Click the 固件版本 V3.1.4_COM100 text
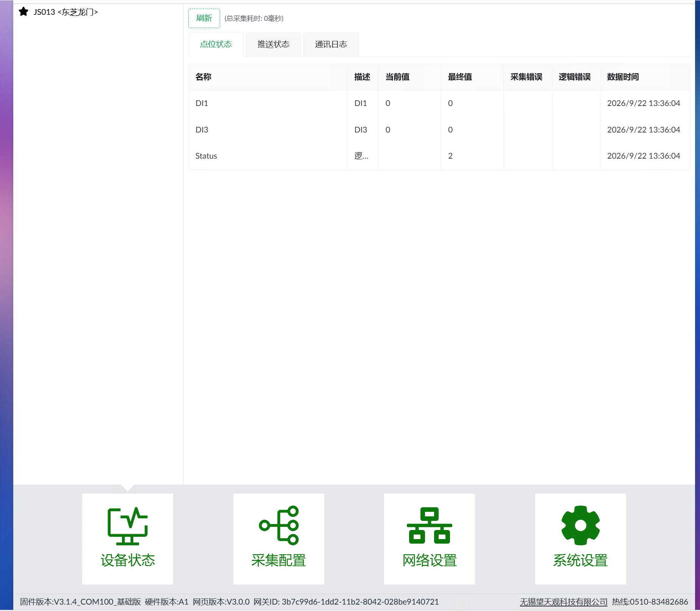 [80, 602]
